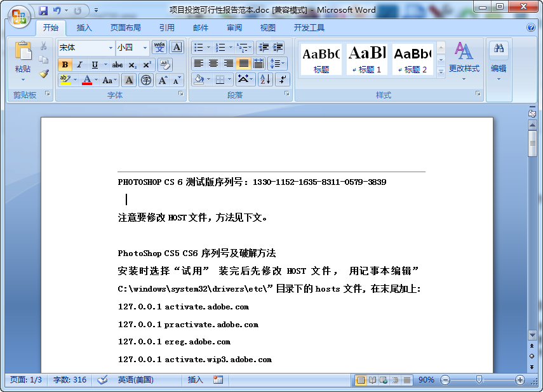The image size is (543, 392).
Task: Toggle bold formatting
Action: tap(65, 65)
